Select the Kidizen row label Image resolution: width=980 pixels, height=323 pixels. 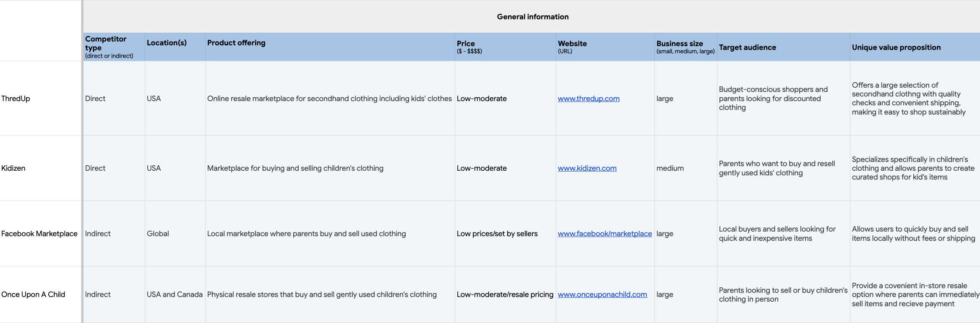pos(41,168)
